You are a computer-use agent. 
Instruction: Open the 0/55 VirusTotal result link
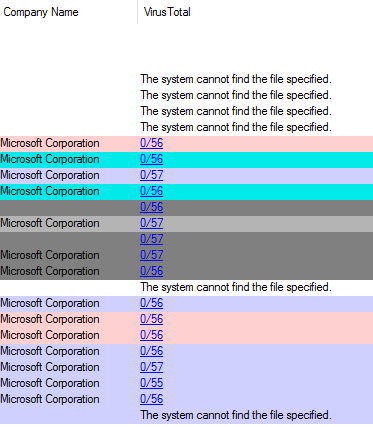click(151, 383)
